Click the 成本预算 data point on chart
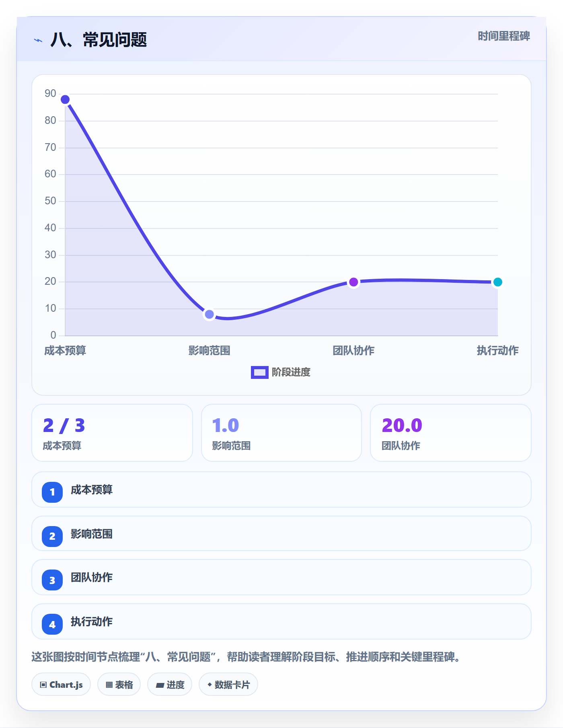 tap(65, 99)
